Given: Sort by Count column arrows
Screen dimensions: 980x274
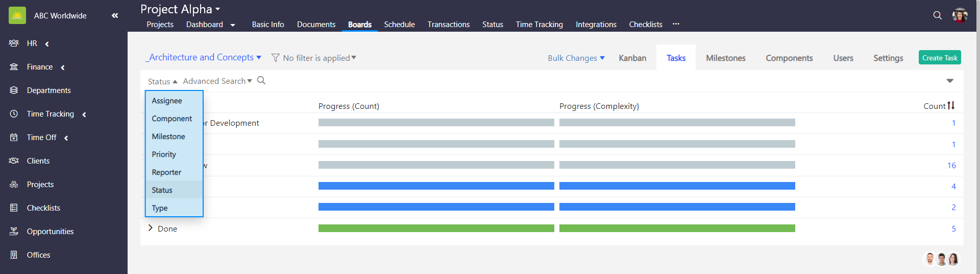Looking at the screenshot, I should tap(951, 106).
